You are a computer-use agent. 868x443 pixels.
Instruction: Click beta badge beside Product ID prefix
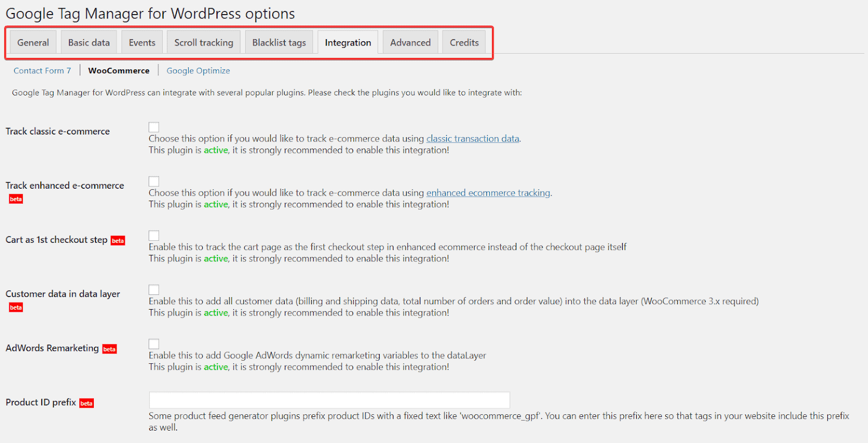[87, 403]
